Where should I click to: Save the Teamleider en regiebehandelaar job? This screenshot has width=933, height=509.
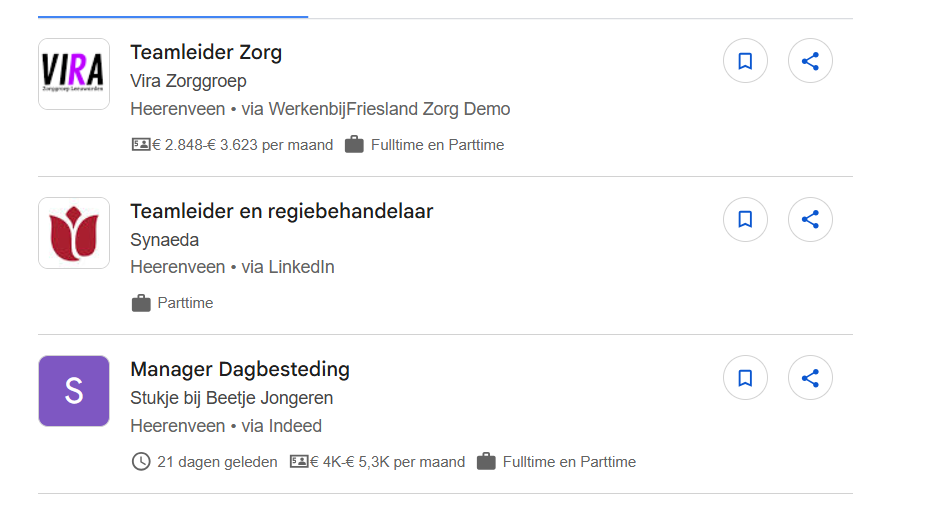coord(745,219)
